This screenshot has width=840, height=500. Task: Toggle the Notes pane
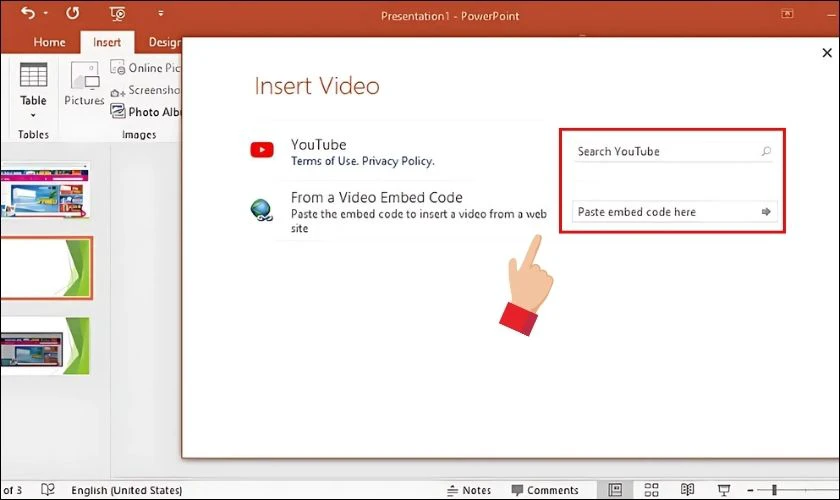(469, 490)
